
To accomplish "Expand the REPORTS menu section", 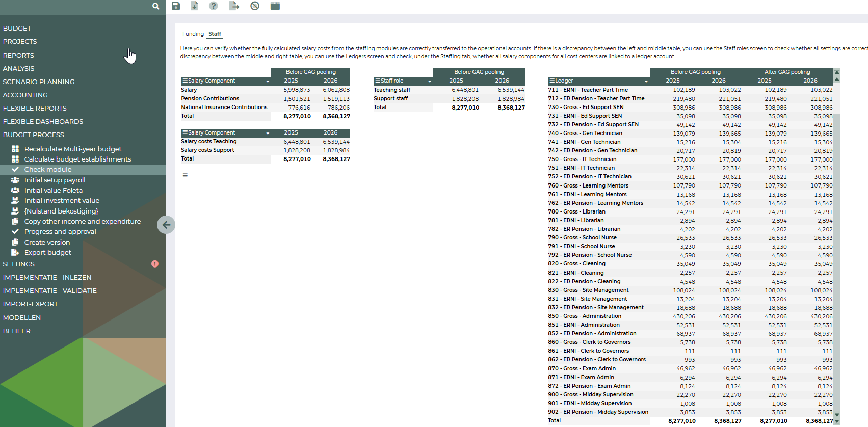I will click(18, 55).
